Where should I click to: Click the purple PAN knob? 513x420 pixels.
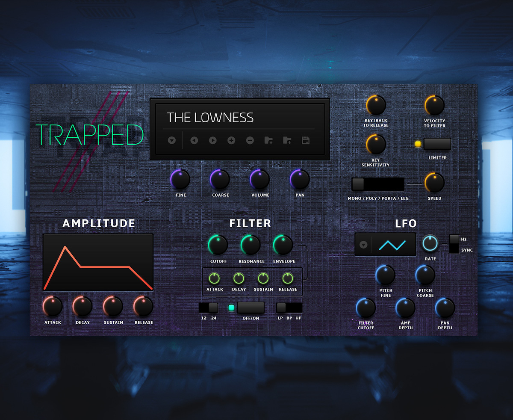[300, 180]
